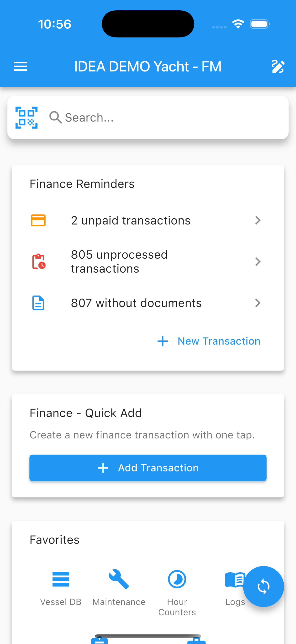The height and width of the screenshot is (644, 296).
Task: Open 807 without documents reminder
Action: (136, 303)
